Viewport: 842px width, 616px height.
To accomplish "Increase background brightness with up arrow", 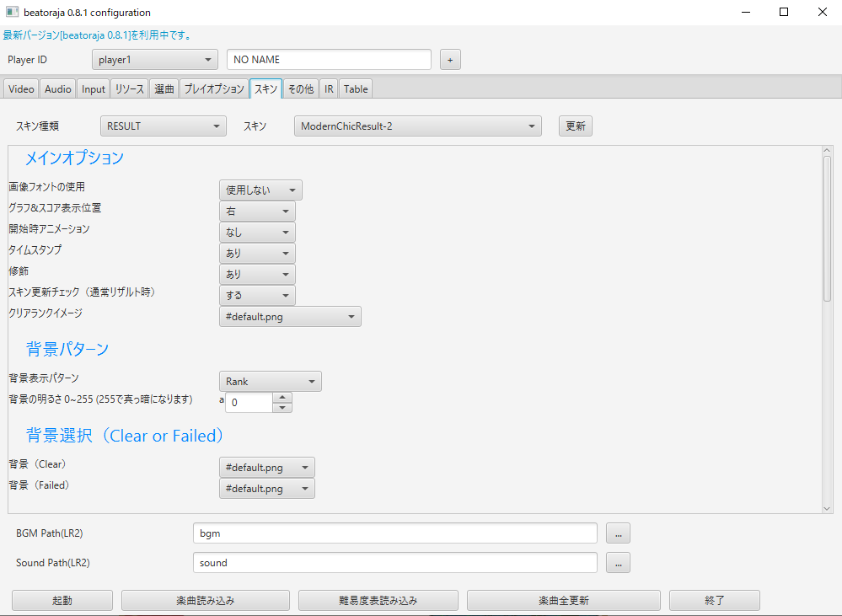I will (283, 398).
